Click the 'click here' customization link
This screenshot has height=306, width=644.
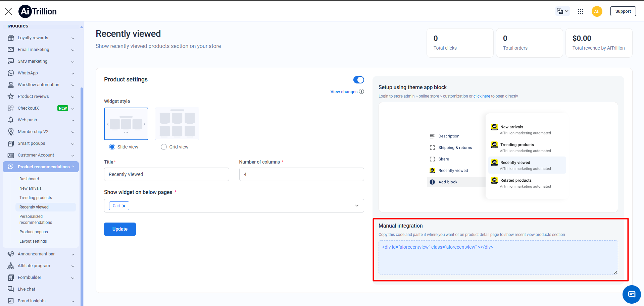[482, 96]
